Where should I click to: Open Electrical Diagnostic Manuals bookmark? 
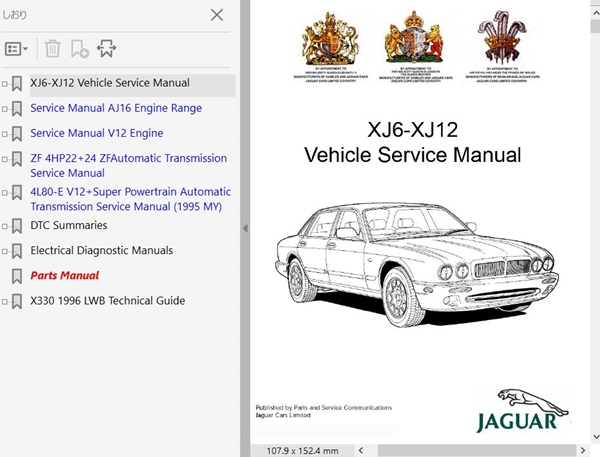101,250
